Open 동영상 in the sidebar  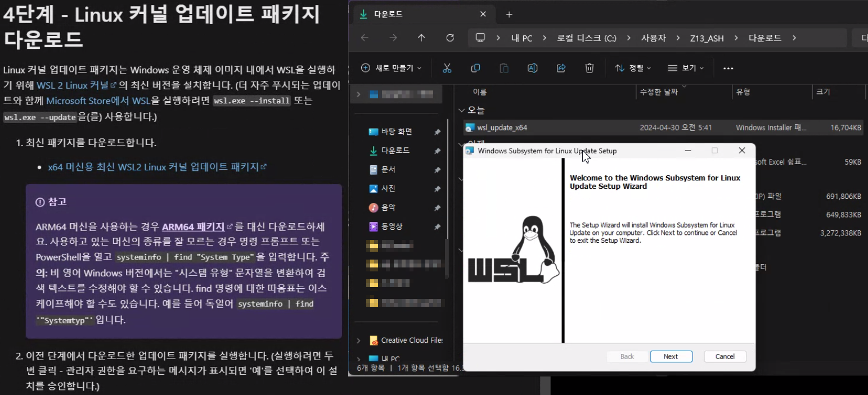pos(392,226)
